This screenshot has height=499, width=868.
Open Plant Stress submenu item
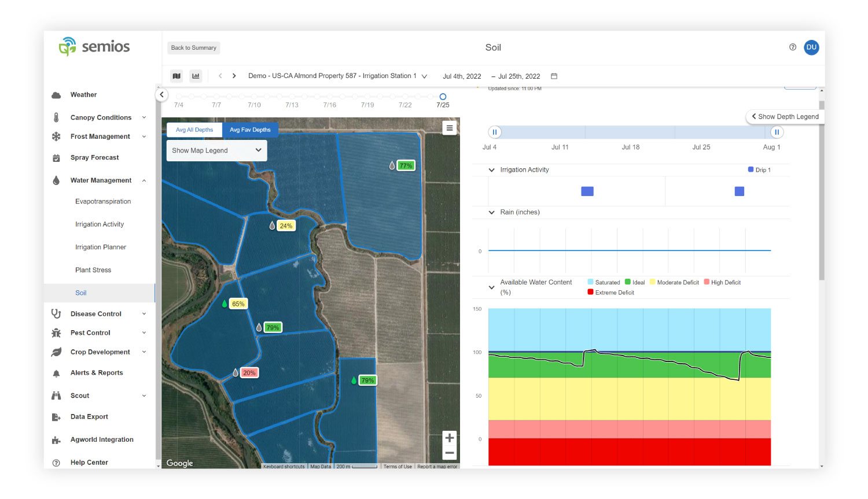click(x=93, y=270)
